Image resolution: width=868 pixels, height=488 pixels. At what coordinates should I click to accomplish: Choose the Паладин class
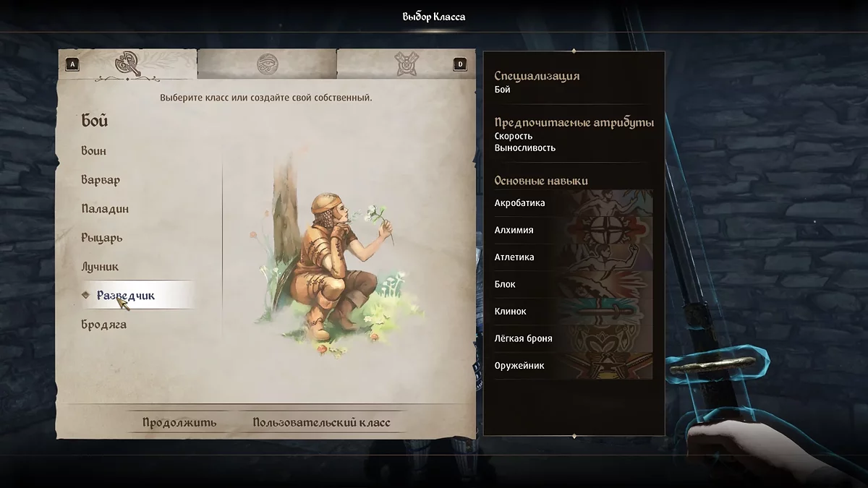105,209
